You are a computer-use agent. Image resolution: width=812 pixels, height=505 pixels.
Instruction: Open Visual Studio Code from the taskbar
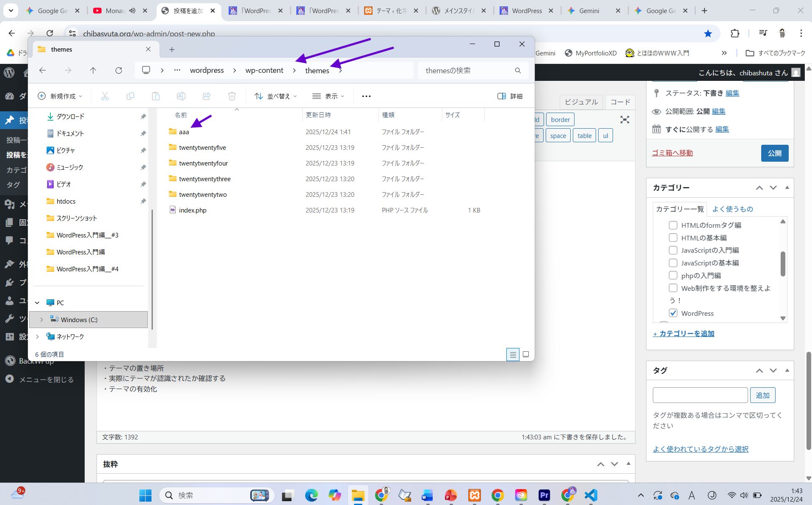pos(591,495)
